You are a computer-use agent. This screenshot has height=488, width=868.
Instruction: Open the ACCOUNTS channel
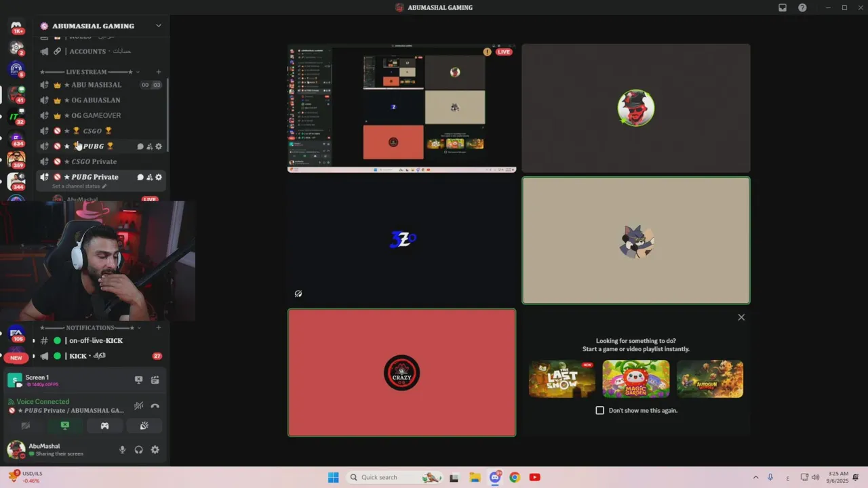coord(101,52)
